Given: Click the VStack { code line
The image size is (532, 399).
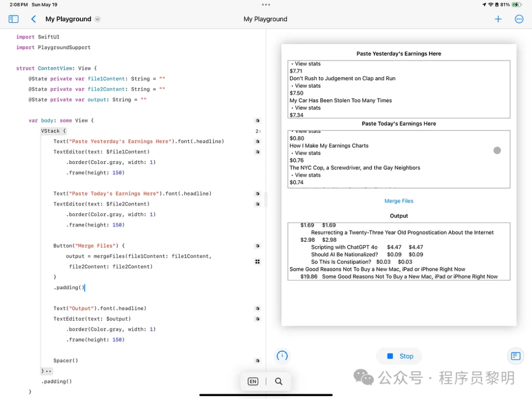Looking at the screenshot, I should point(53,131).
